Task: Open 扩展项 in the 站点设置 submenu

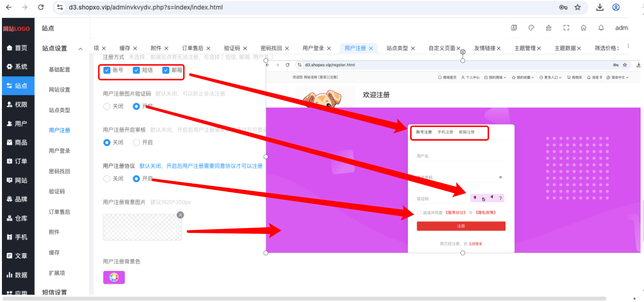Action: 57,273
